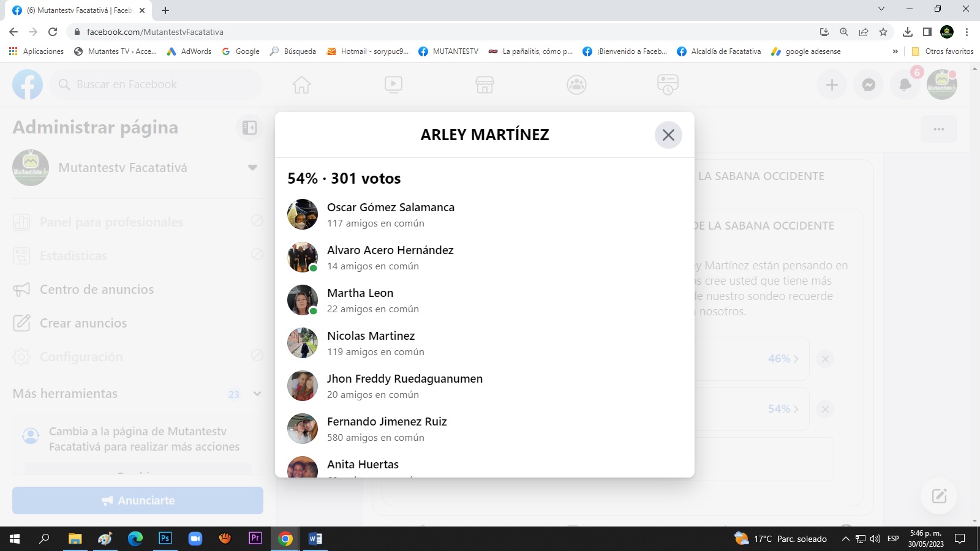This screenshot has width=980, height=551.
Task: Expand the Más herramientas section
Action: (x=257, y=394)
